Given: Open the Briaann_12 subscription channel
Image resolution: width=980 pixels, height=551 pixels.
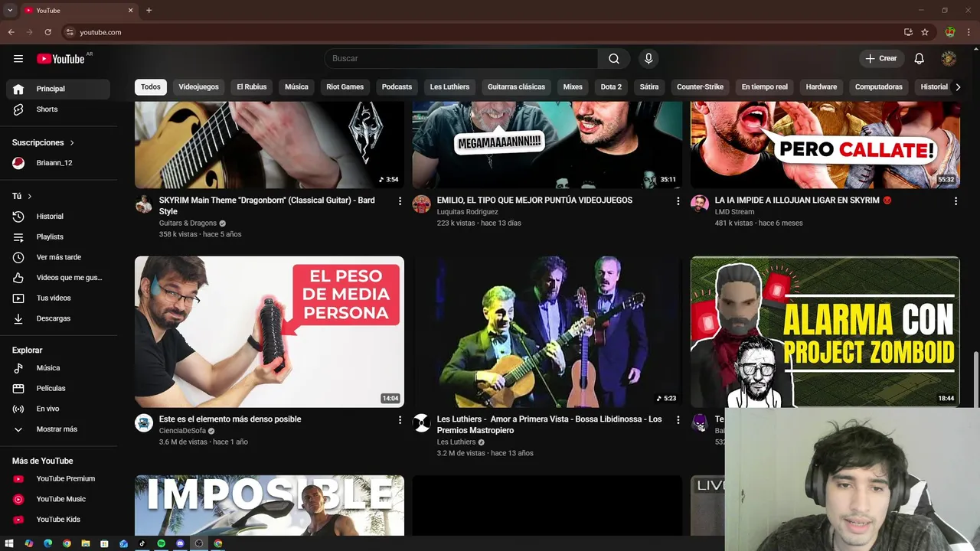Looking at the screenshot, I should click(x=58, y=163).
